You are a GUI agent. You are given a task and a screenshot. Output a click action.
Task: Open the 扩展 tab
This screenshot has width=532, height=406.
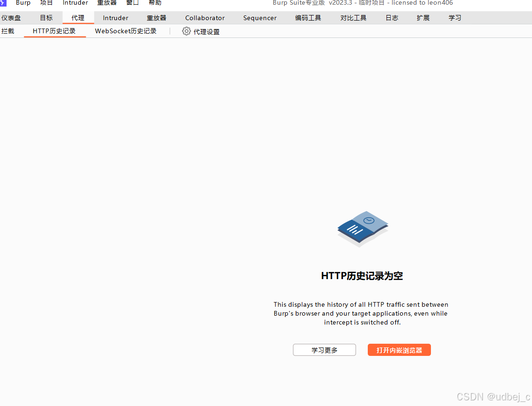(423, 18)
